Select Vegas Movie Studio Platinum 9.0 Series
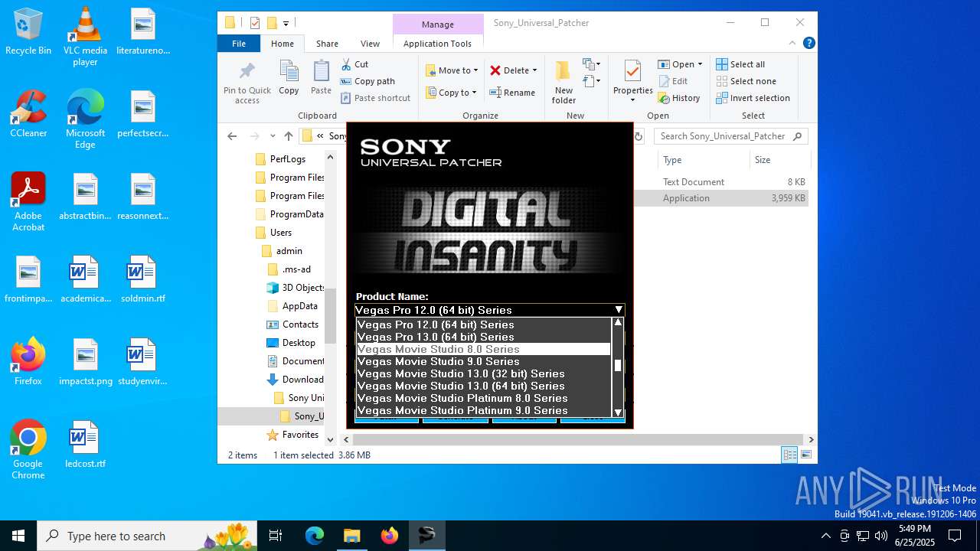980x551 pixels. [483, 410]
